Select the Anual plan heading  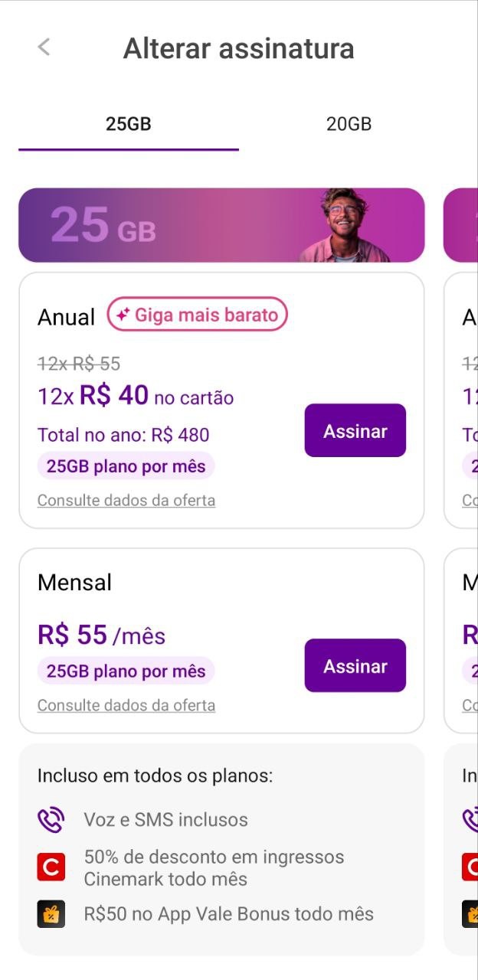[67, 317]
